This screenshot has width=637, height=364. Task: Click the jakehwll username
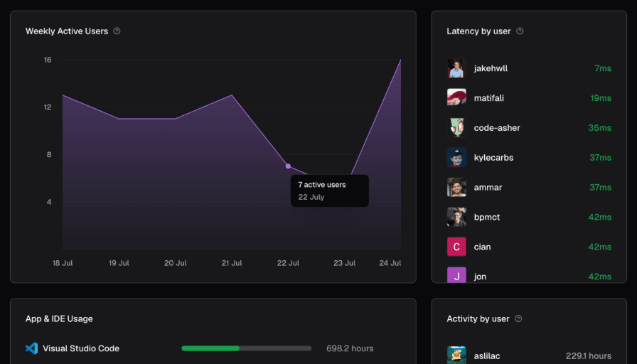tap(491, 68)
